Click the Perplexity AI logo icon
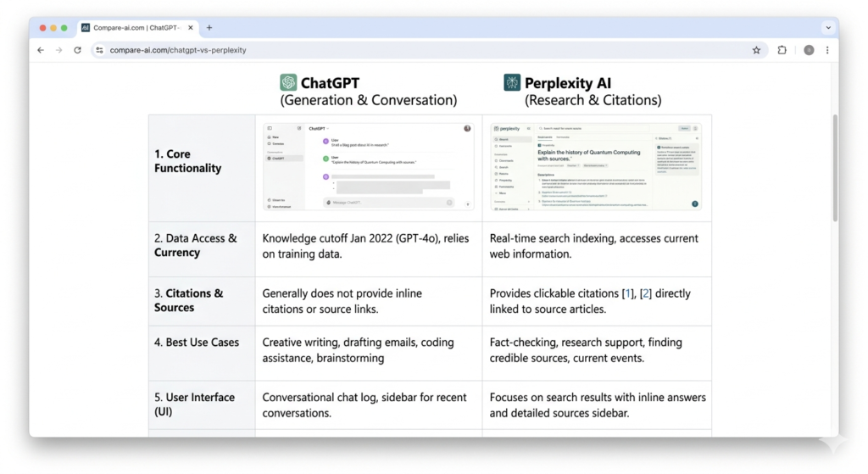This screenshot has width=868, height=474. (512, 82)
